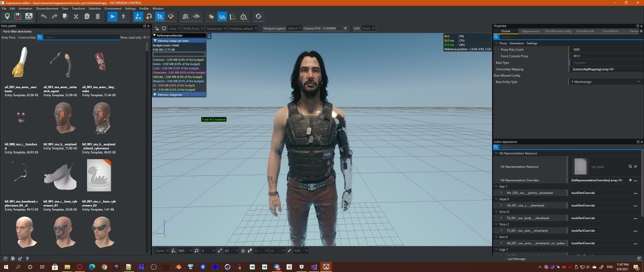Screen dimensions: 644x272
Task: Collapse the Torso 2 section
Action: 496,224
